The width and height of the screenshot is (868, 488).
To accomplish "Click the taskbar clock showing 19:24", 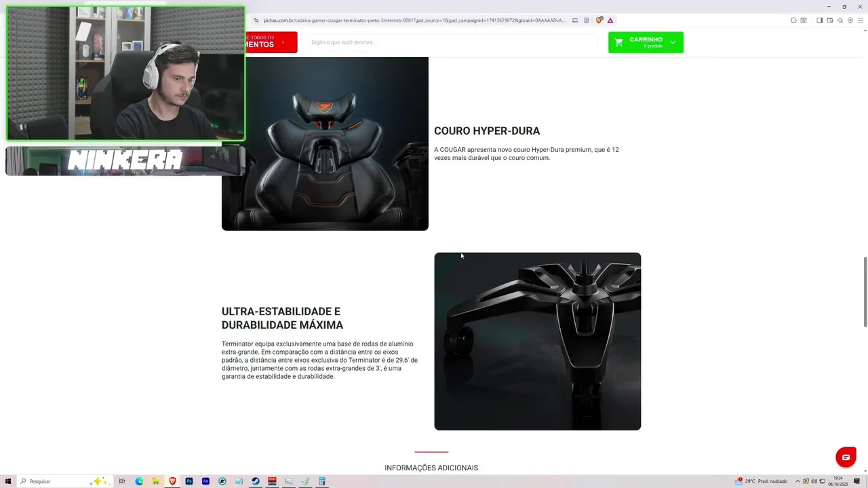I will [838, 481].
